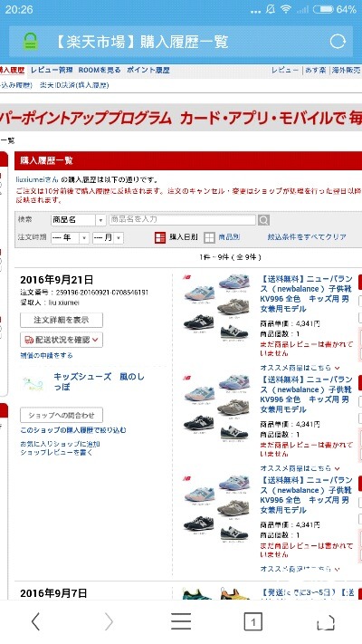Click 注文詳細を表示 button
362x644 pixels.
pos(62,320)
